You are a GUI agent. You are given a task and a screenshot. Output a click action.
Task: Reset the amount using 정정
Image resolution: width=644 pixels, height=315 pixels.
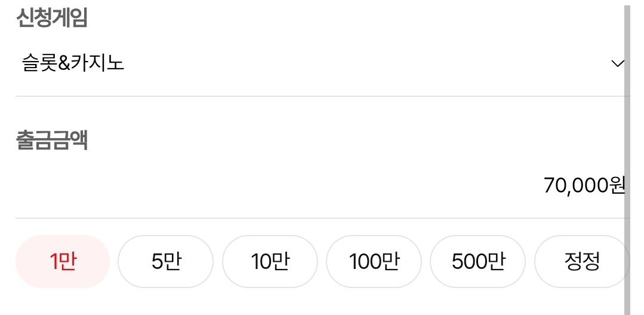[581, 262]
